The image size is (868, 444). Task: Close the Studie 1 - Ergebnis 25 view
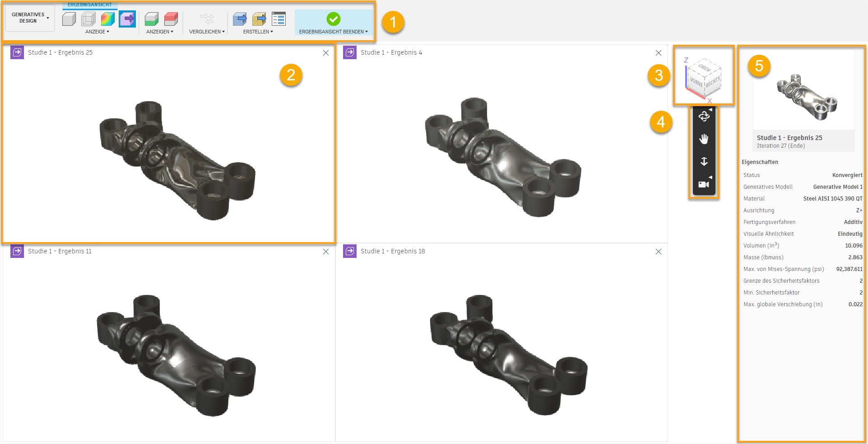(326, 53)
